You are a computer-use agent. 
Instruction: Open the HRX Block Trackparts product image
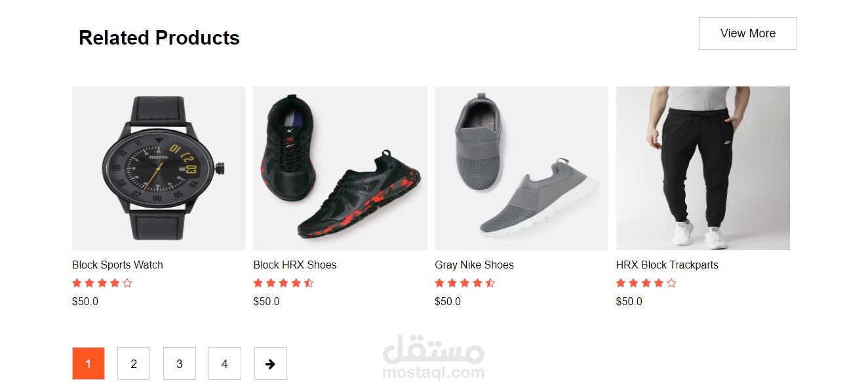coord(703,168)
